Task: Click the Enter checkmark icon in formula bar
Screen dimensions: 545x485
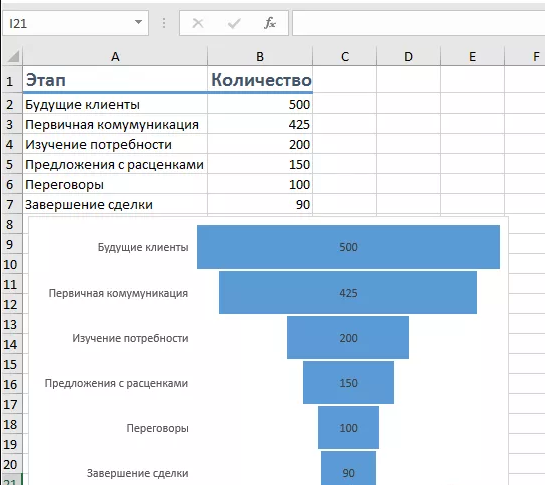Action: coord(234,23)
